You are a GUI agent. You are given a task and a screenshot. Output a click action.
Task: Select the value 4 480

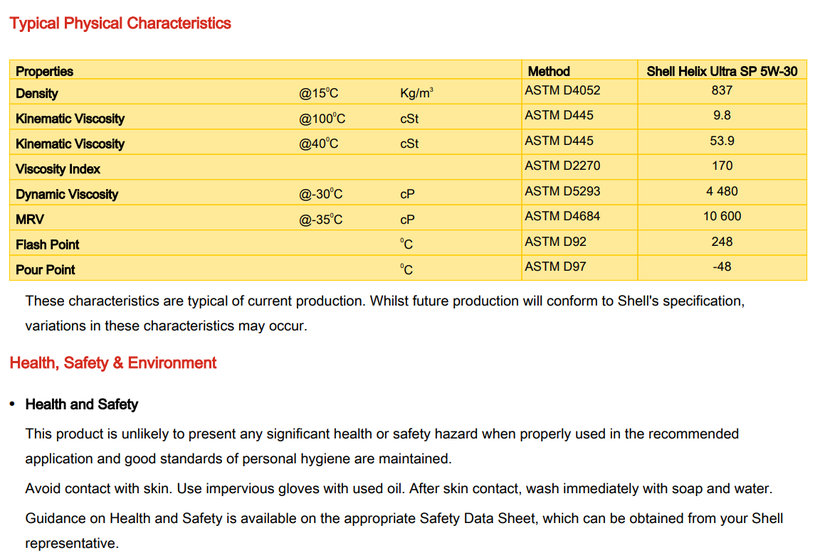[x=721, y=191]
